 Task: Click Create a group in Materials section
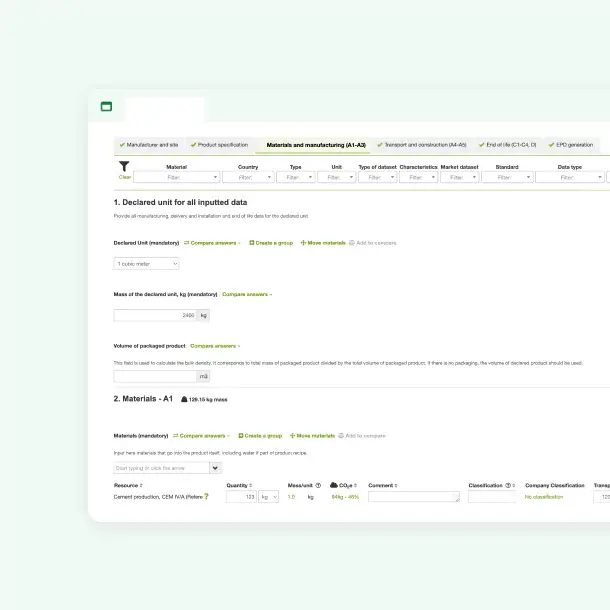coord(260,436)
